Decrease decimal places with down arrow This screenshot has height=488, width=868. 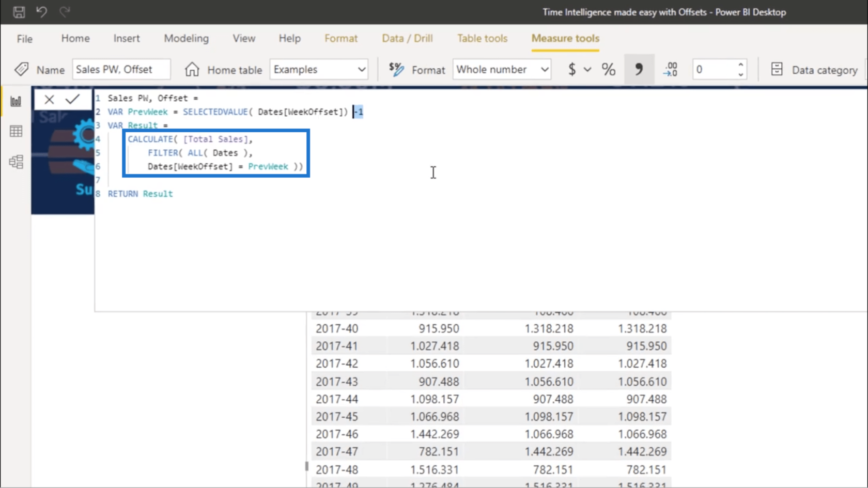pos(741,74)
